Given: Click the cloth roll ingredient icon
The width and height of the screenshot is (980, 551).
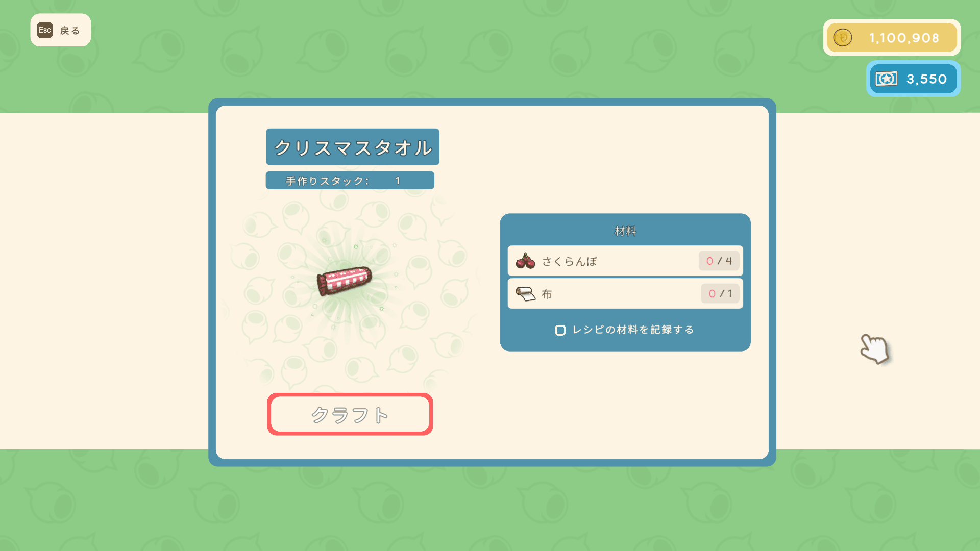Looking at the screenshot, I should coord(525,293).
